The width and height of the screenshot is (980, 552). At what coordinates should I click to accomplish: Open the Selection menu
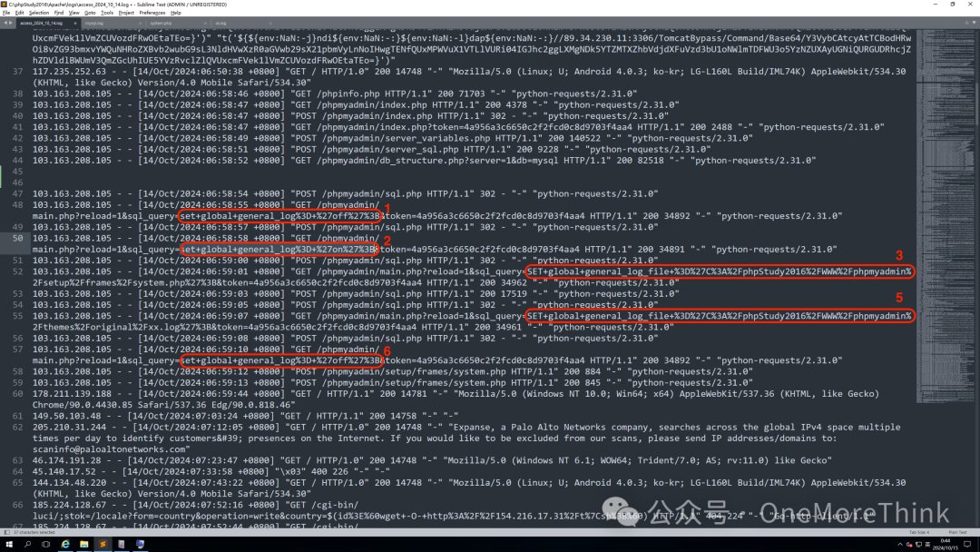click(39, 13)
